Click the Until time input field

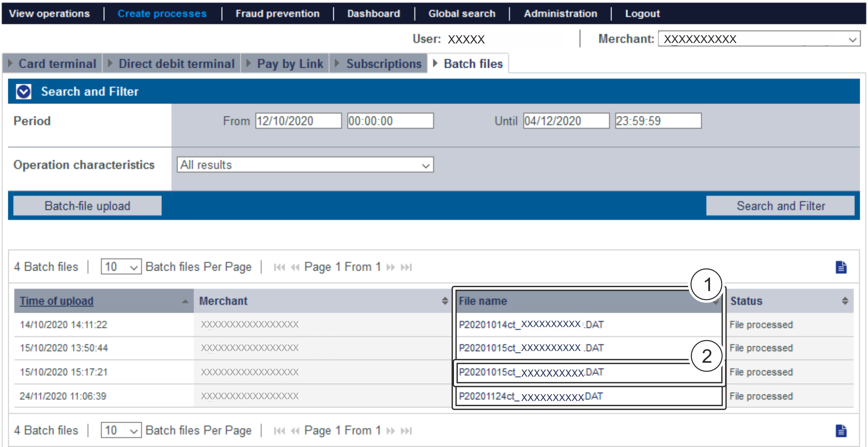click(658, 121)
